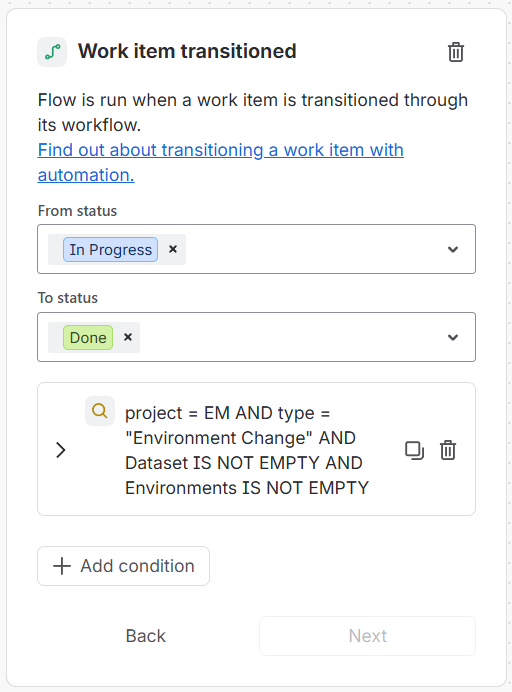Viewport: 512px width, 692px height.
Task: Open the transitioning work item automation link
Action: pyautogui.click(x=220, y=162)
